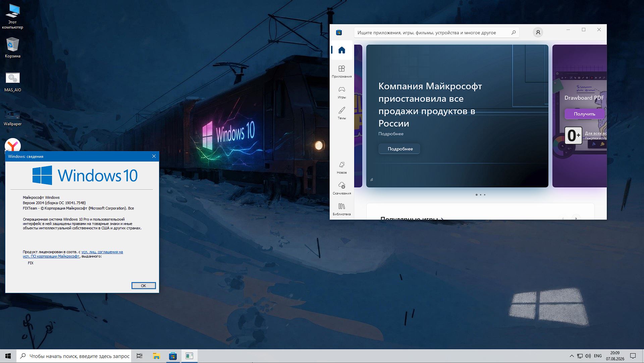Open the Windows Start menu
Viewport: 644px width, 363px height.
click(8, 356)
